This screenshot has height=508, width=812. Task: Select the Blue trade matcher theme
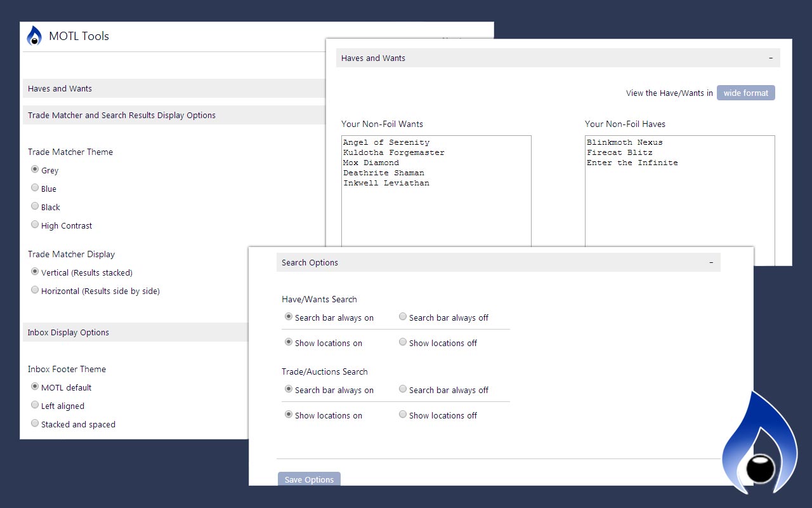pyautogui.click(x=35, y=188)
